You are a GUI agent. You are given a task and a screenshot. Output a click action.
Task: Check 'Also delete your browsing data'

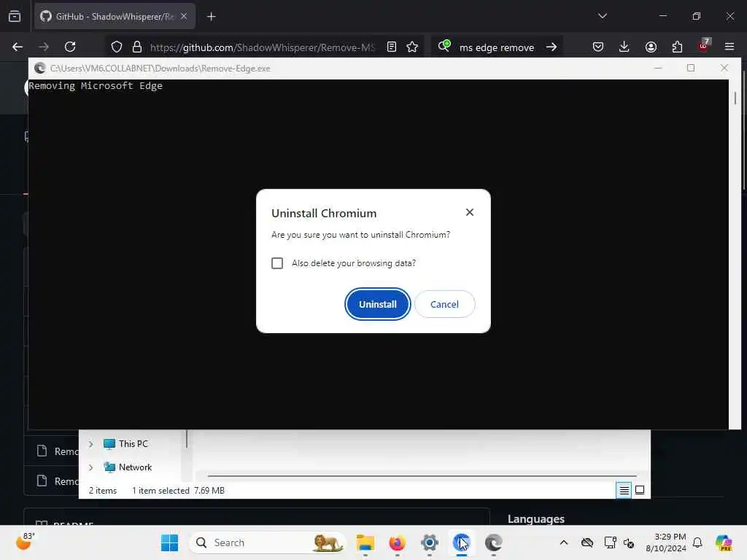[x=276, y=263]
